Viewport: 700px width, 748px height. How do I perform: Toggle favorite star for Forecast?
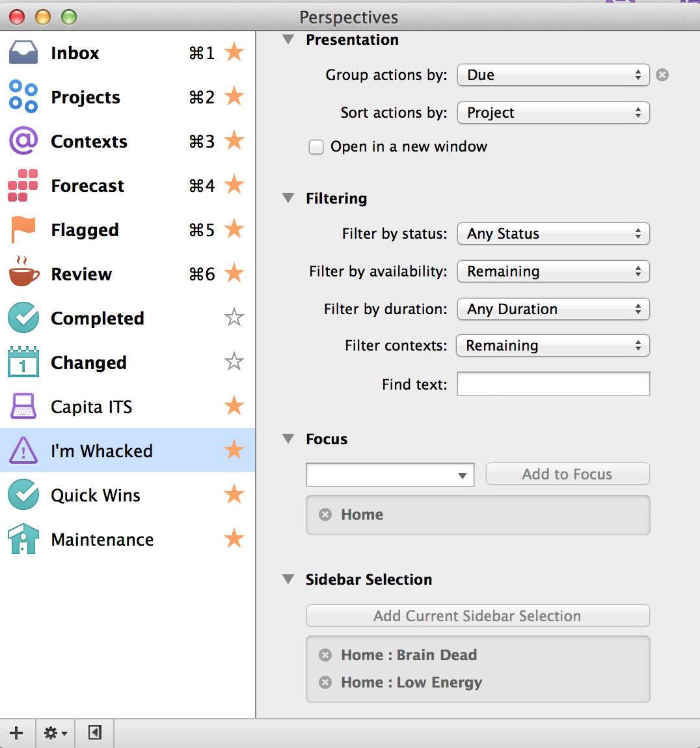pyautogui.click(x=234, y=185)
